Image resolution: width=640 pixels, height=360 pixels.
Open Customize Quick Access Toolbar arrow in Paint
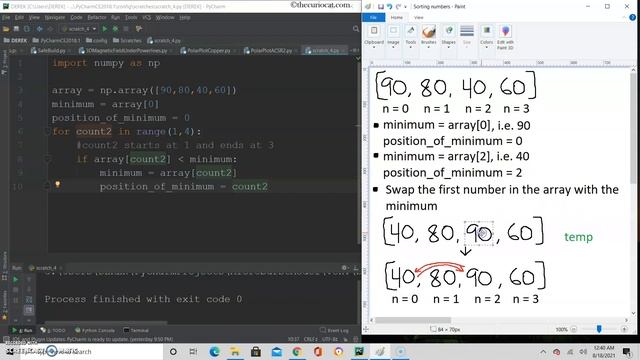pyautogui.click(x=405, y=7)
